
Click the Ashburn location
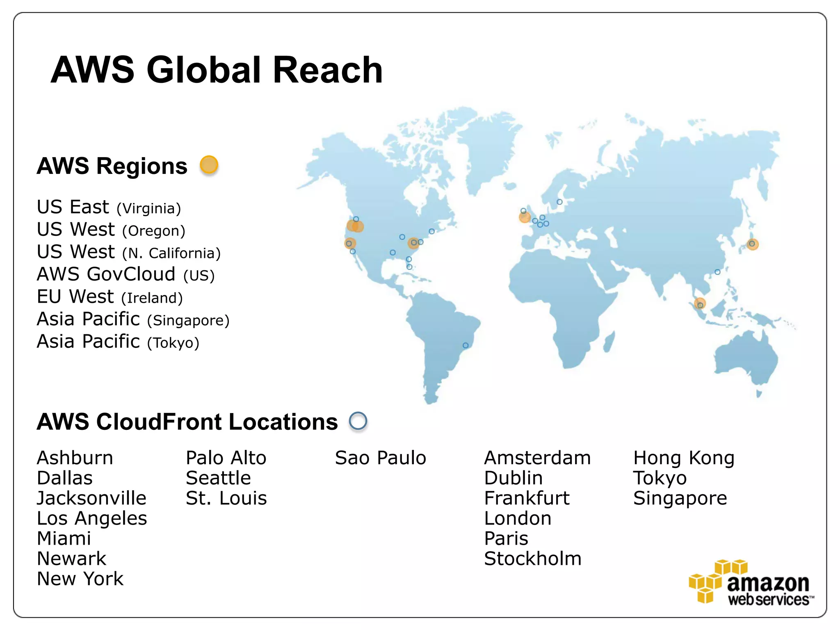(75, 458)
